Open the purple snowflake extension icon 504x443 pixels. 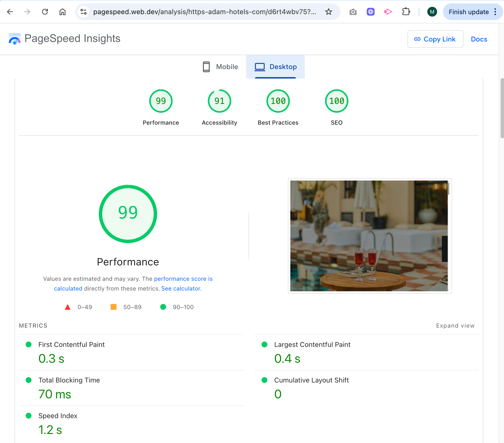click(370, 11)
